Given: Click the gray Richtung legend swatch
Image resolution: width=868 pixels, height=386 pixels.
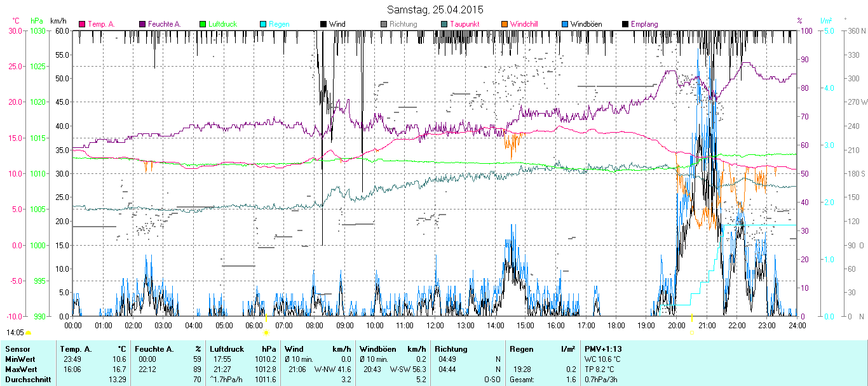Looking at the screenshot, I should (x=384, y=24).
